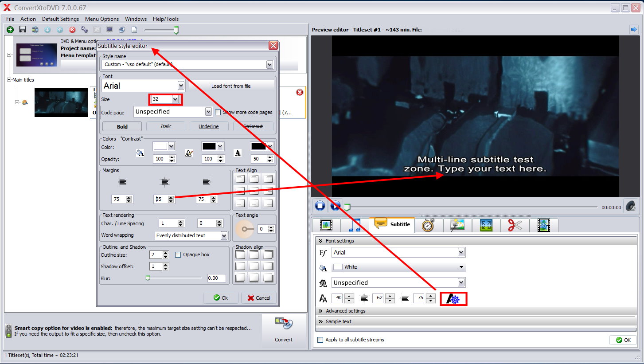Viewport: 644px width, 364px height.
Task: Cancel the Subtitle style editor
Action: pyautogui.click(x=259, y=297)
